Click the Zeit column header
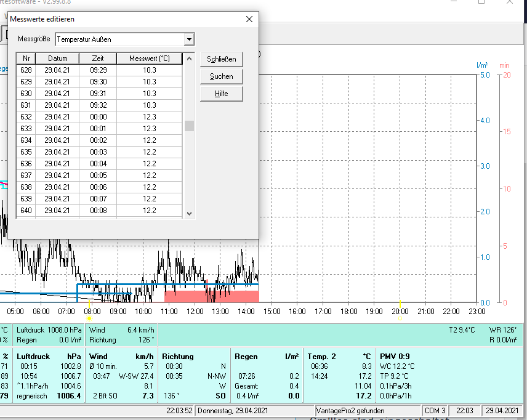 pos(98,59)
